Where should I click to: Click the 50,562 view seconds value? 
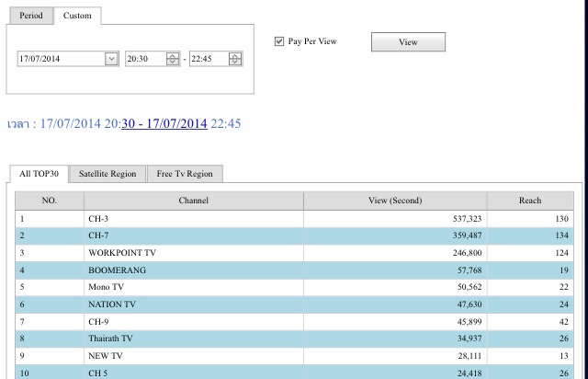click(469, 287)
